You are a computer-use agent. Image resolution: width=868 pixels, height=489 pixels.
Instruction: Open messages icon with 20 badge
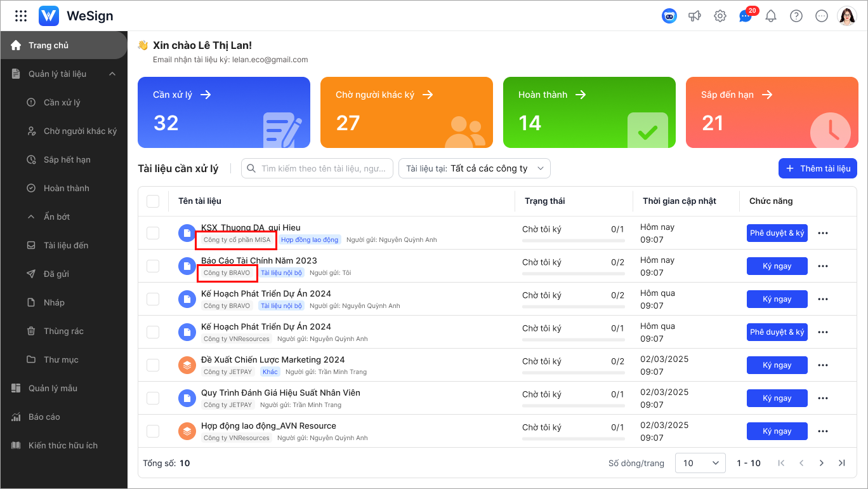click(746, 17)
